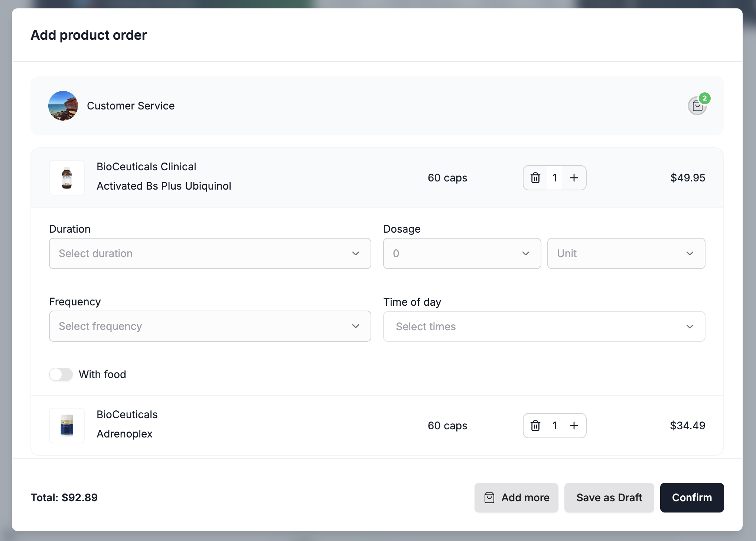This screenshot has width=756, height=541.
Task: Click the Total: $92.89 text
Action: pyautogui.click(x=64, y=498)
